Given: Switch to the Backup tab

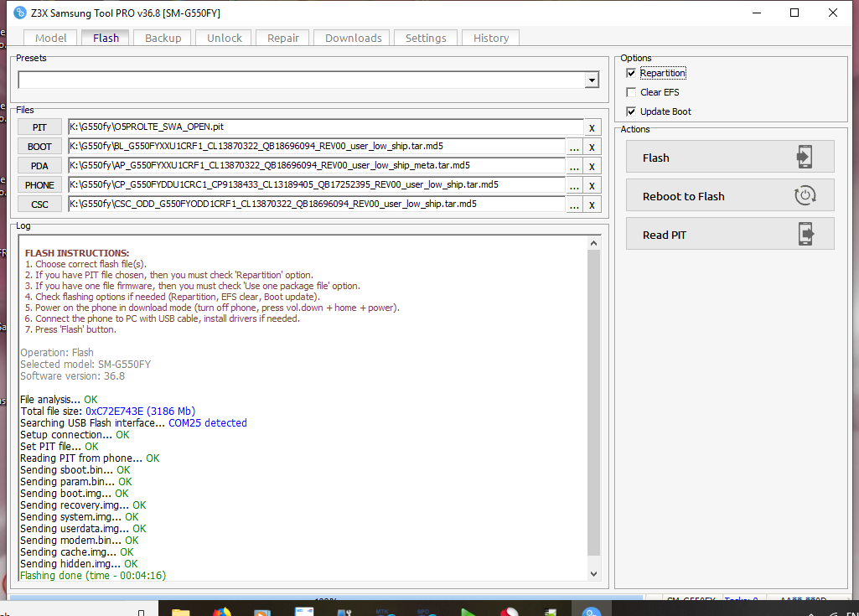Looking at the screenshot, I should pos(163,38).
